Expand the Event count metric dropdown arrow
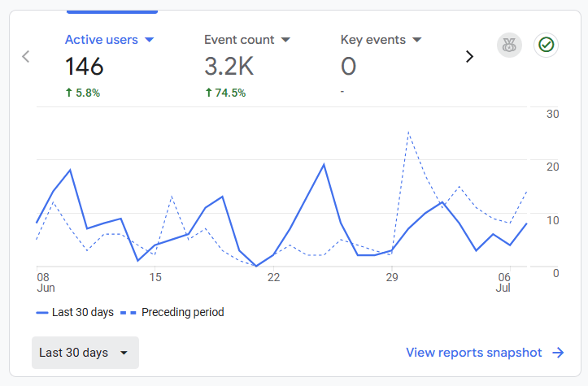 coord(285,40)
